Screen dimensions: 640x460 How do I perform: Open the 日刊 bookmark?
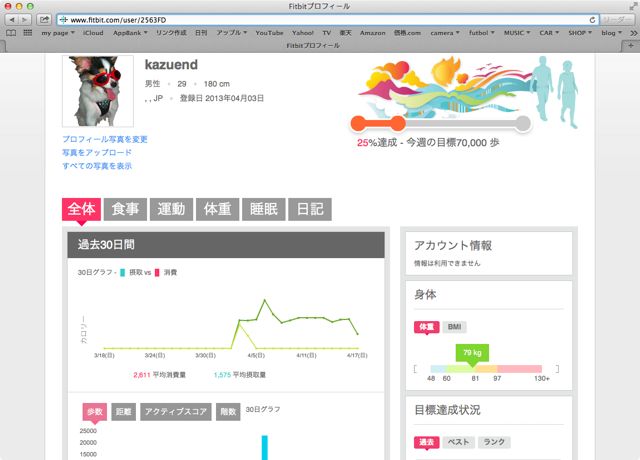point(201,33)
